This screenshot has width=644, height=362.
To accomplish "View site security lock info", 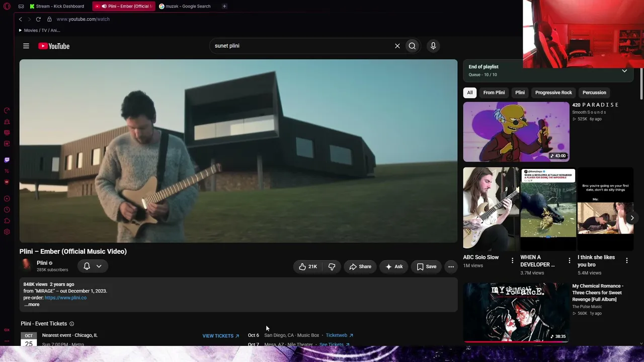I will pos(49,19).
